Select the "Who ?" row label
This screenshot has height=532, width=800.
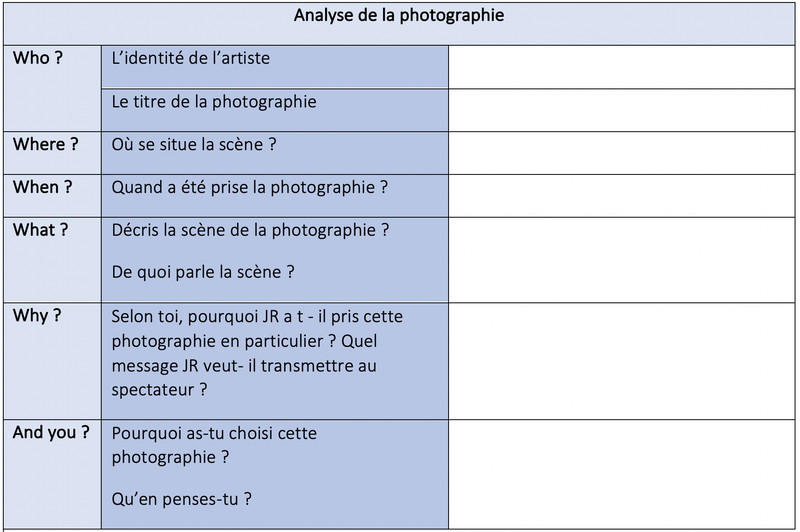[x=38, y=58]
